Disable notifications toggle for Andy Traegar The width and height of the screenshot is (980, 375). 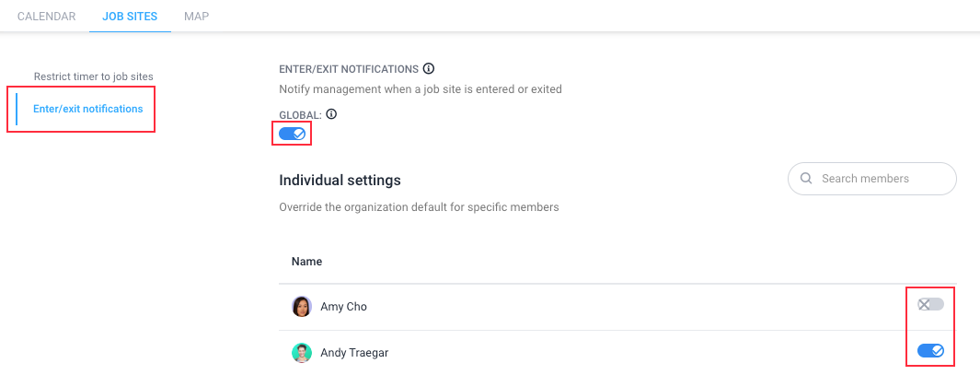(930, 351)
